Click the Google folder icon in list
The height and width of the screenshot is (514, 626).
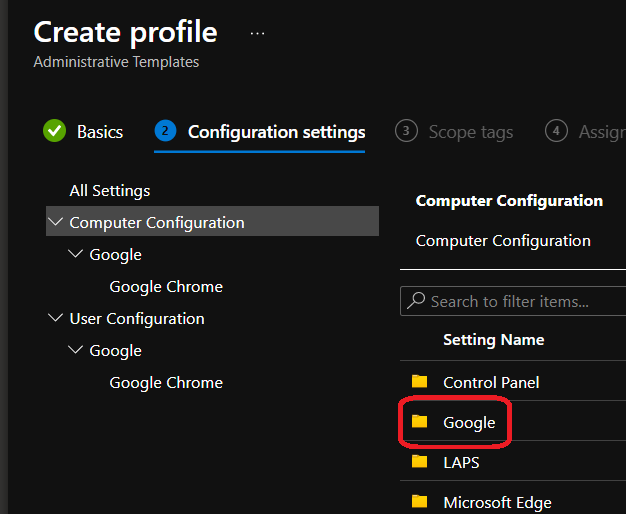[x=419, y=422]
